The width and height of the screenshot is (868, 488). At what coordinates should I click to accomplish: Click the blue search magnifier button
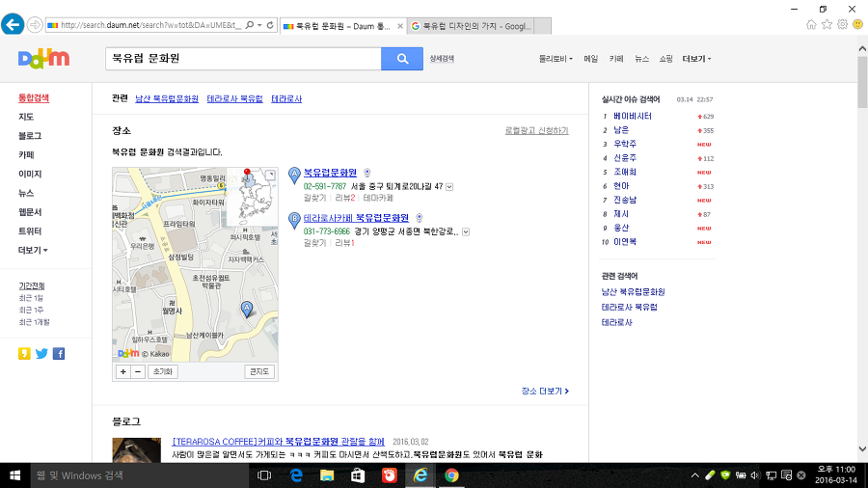pos(402,59)
